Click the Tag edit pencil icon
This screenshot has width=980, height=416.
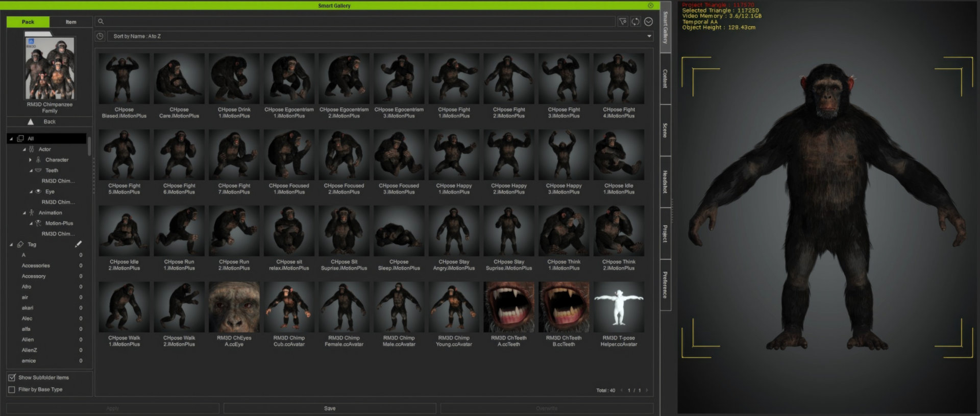(78, 244)
